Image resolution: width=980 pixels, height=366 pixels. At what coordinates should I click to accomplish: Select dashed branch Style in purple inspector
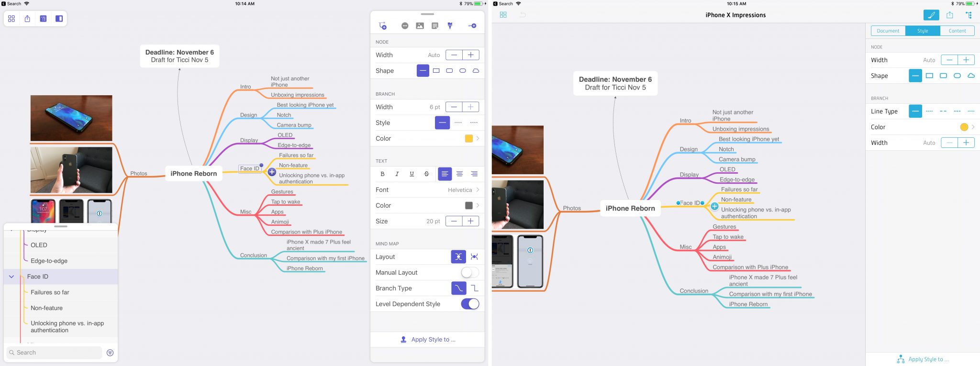pyautogui.click(x=474, y=123)
